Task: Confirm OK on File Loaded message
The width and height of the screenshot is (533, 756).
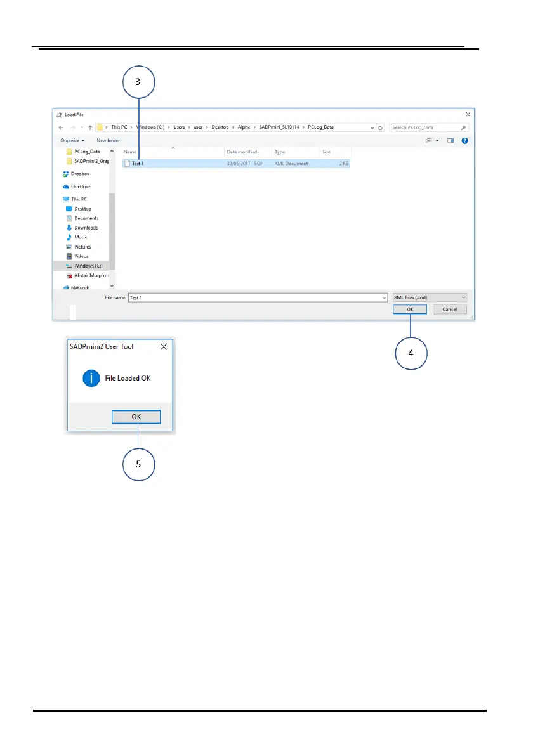Action: pyautogui.click(x=136, y=417)
